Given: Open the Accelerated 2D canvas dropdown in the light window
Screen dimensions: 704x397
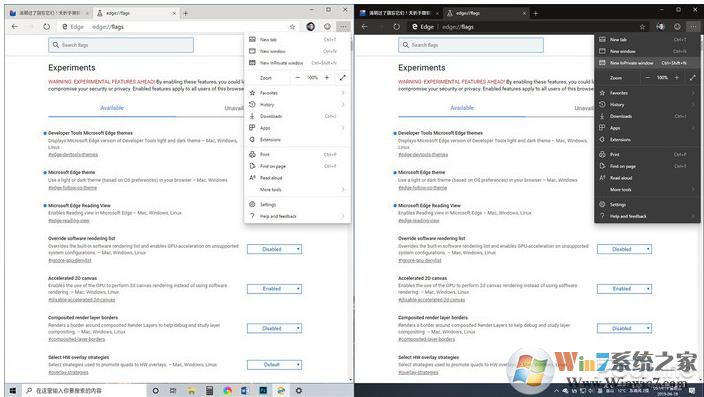Looking at the screenshot, I should (274, 289).
